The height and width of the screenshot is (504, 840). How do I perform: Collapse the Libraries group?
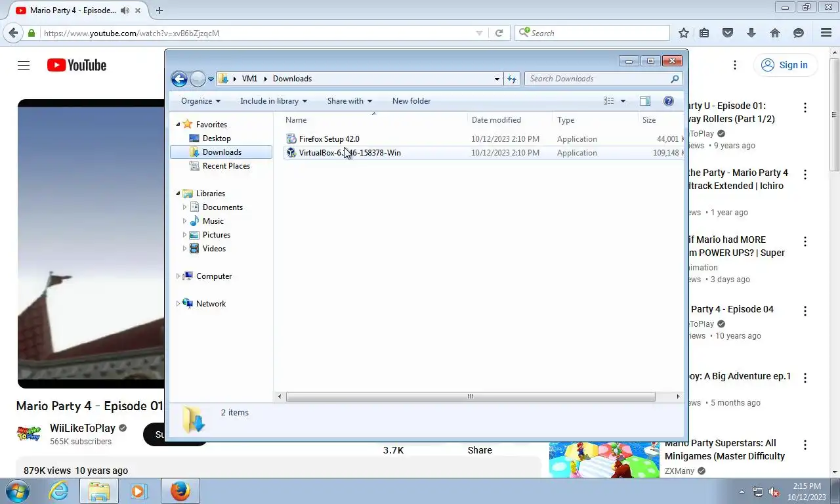(x=178, y=194)
